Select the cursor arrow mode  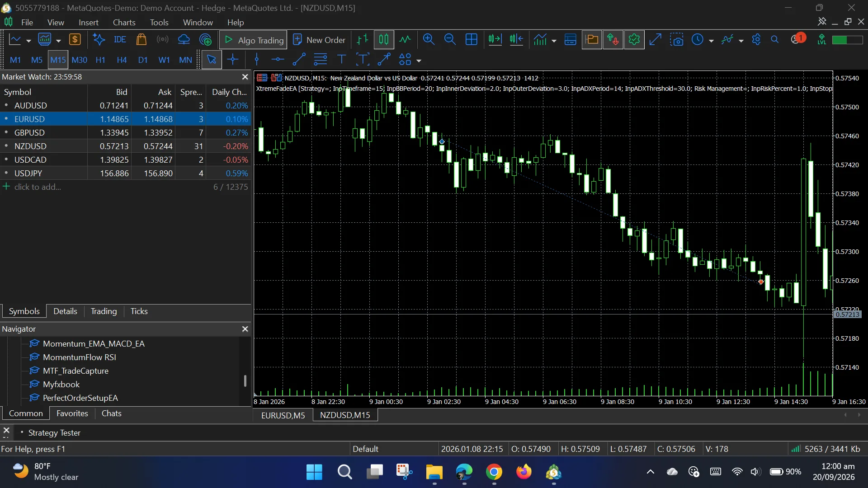(x=211, y=60)
